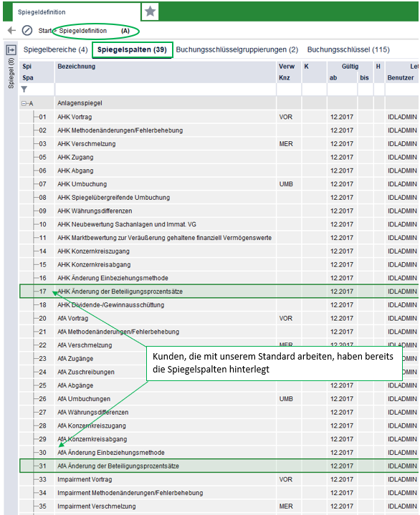Select row 27 AfA Währungsdifferenzen
The width and height of the screenshot is (420, 515).
tap(219, 413)
